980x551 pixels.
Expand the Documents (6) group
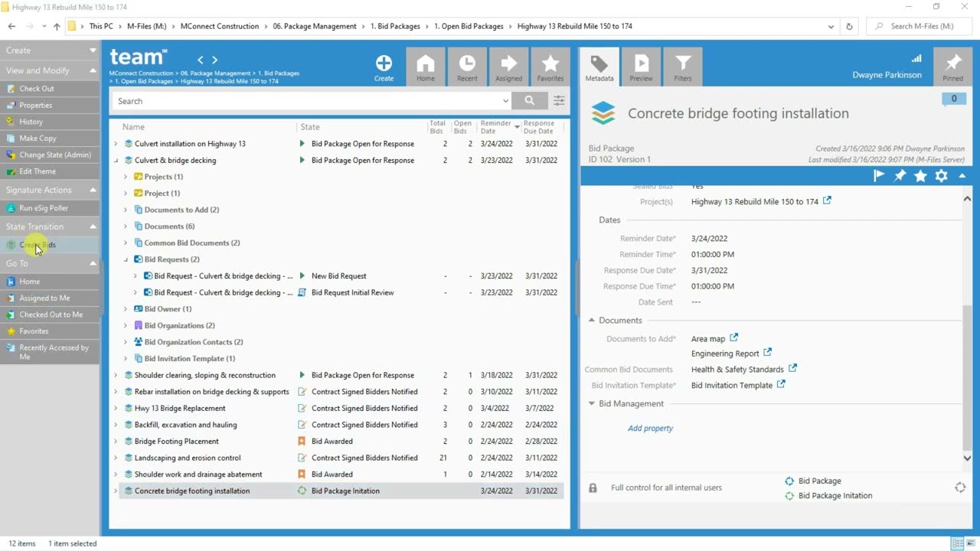click(126, 227)
